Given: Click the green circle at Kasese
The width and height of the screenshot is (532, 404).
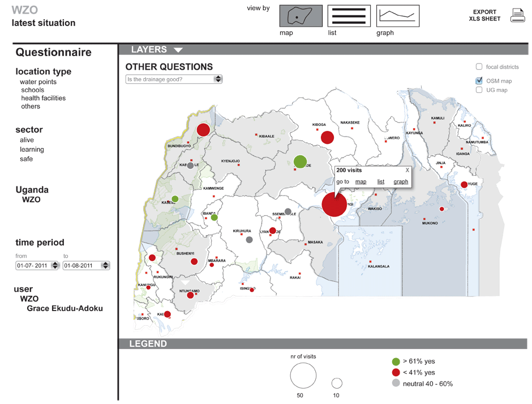Looking at the screenshot, I should (x=175, y=199).
